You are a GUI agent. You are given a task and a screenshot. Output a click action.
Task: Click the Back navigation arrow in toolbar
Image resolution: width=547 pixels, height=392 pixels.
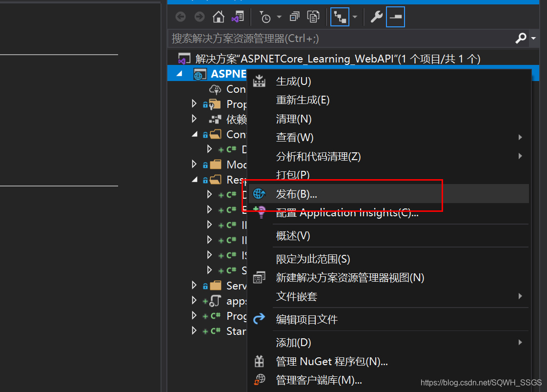pyautogui.click(x=181, y=17)
